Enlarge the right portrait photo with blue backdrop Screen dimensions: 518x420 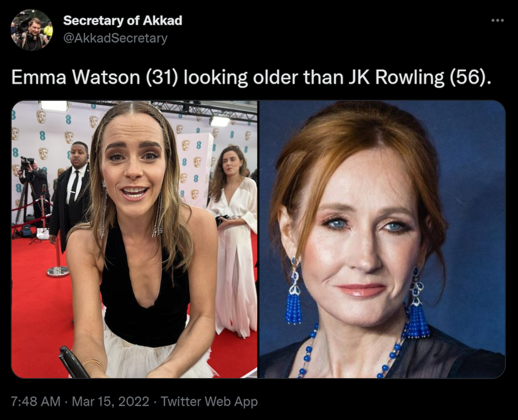click(382, 239)
